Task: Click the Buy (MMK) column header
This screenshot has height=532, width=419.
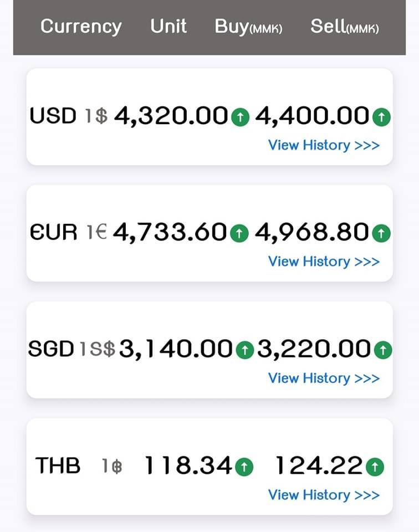Action: (248, 27)
